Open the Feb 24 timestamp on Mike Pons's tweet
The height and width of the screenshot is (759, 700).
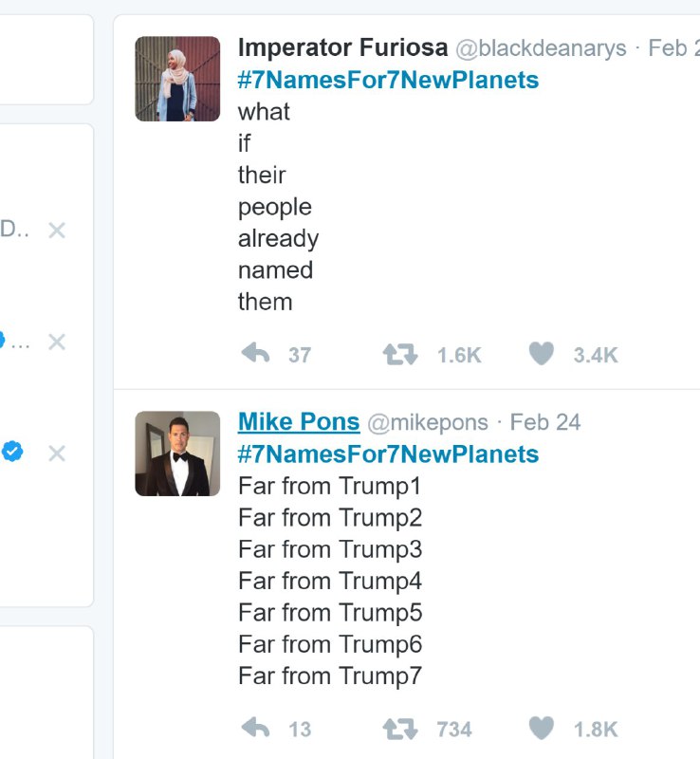point(545,423)
